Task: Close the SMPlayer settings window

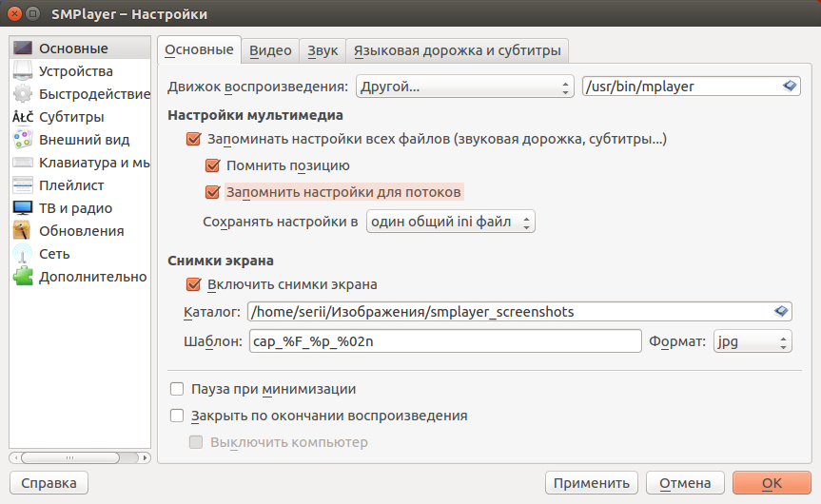Action: click(x=14, y=13)
